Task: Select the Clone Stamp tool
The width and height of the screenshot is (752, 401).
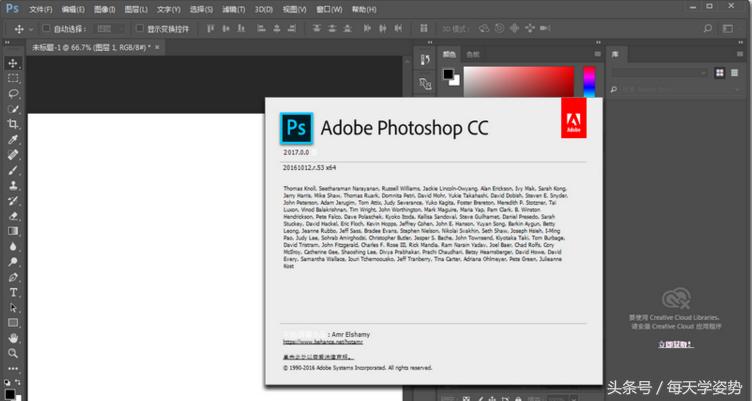Action: tap(13, 185)
